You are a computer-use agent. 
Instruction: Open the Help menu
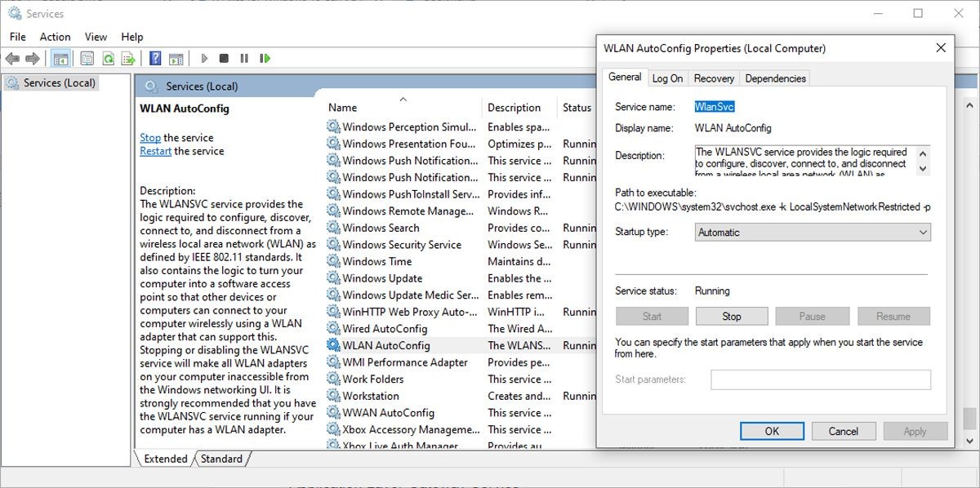[x=132, y=37]
